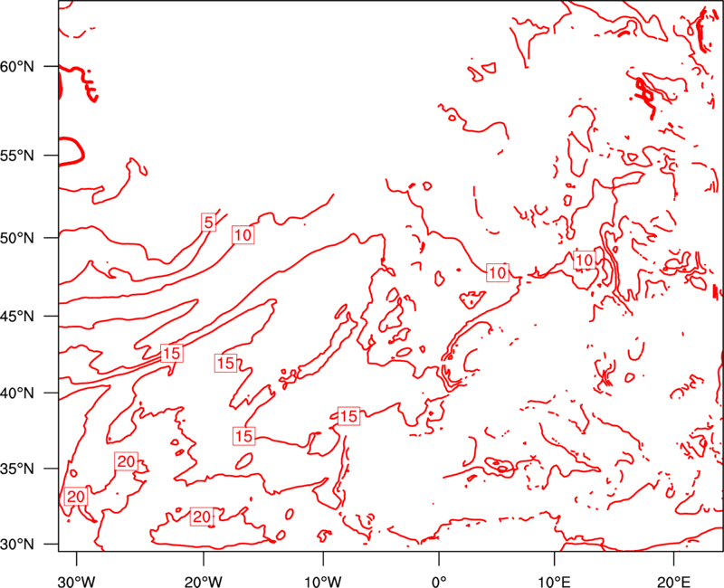
Task: Click the 40°N latitude axis label
Action: (x=17, y=394)
